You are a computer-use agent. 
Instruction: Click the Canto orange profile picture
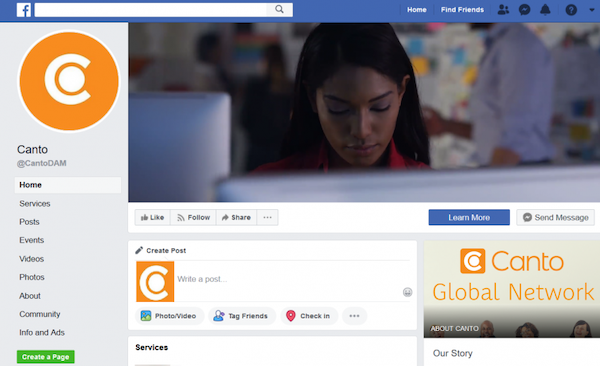click(x=69, y=81)
